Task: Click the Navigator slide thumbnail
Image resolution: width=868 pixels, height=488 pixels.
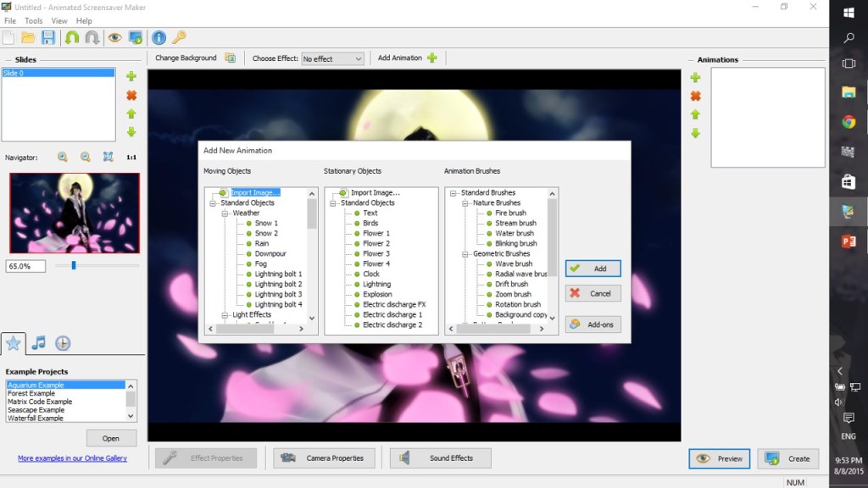Action: (75, 213)
